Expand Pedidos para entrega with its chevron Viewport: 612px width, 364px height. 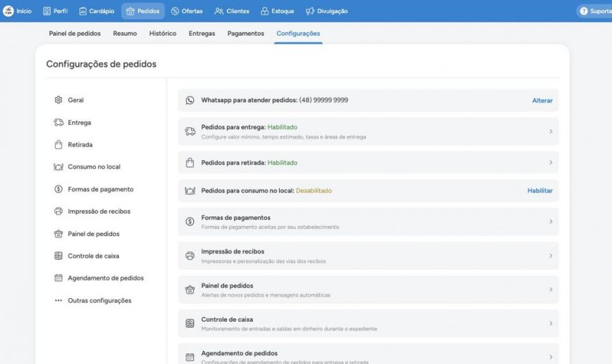(x=551, y=131)
